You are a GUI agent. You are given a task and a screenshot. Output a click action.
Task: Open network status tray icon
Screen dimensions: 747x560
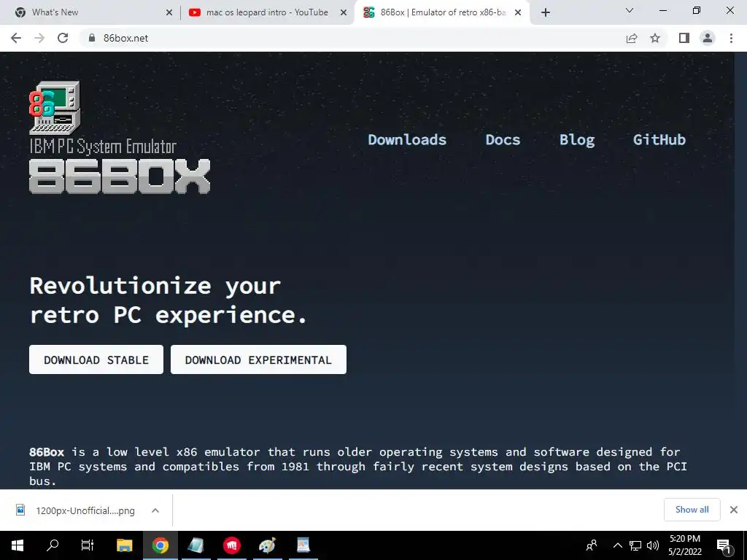635,545
